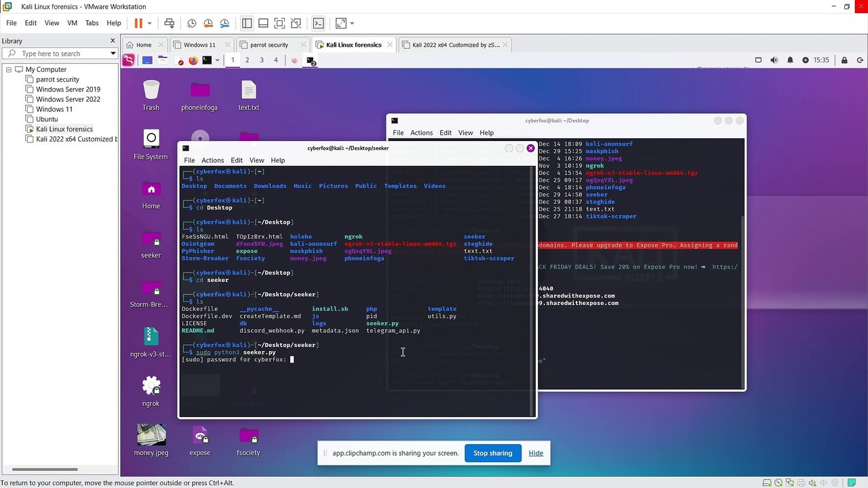The height and width of the screenshot is (488, 868).
Task: Open the VMware View menu
Action: pyautogui.click(x=52, y=23)
